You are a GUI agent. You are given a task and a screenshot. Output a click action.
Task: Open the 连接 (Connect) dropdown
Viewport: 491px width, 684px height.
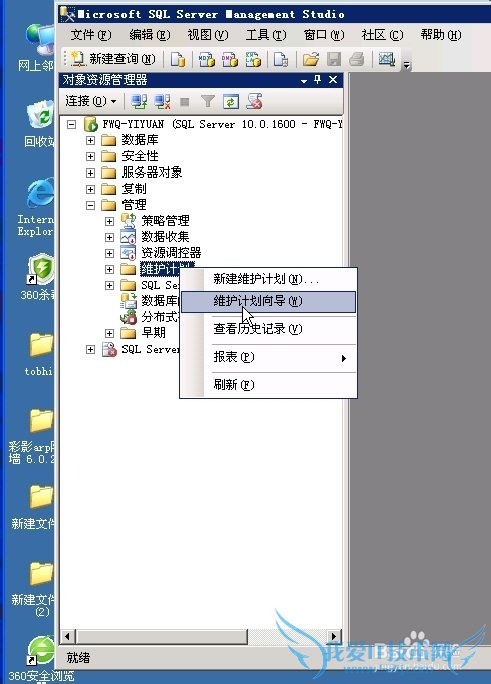click(91, 101)
